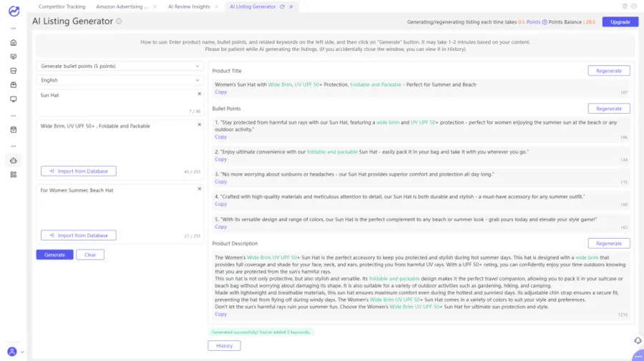The height and width of the screenshot is (361, 644).
Task: Open the English language dropdown
Action: (x=120, y=80)
